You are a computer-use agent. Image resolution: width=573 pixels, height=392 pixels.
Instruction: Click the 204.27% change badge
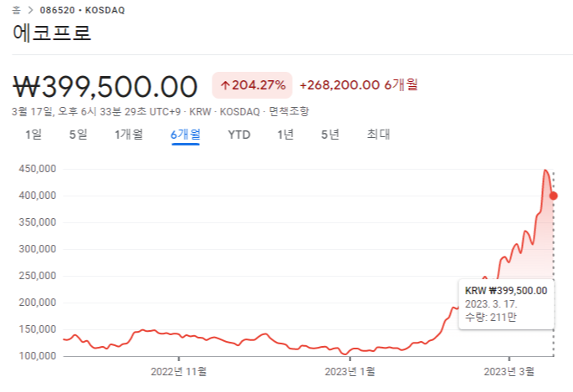[x=252, y=85]
